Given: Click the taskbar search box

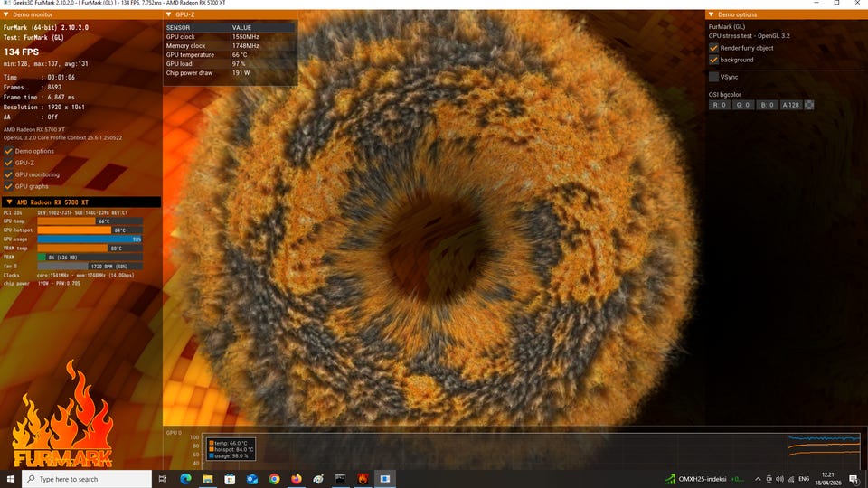Looking at the screenshot, I should click(x=87, y=479).
